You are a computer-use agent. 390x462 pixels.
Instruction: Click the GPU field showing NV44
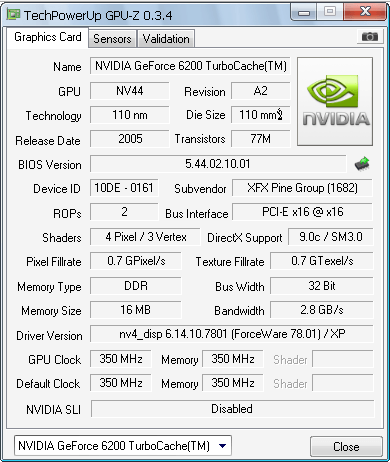tap(130, 91)
